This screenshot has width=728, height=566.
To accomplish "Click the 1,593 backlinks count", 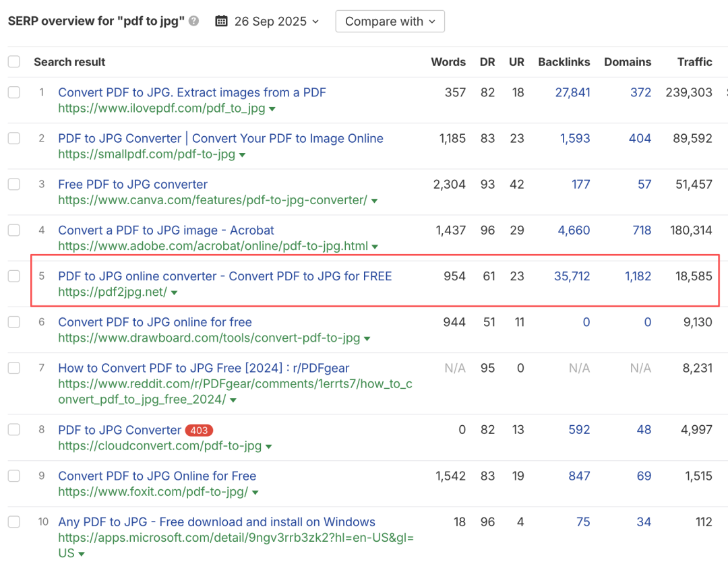I will click(575, 138).
